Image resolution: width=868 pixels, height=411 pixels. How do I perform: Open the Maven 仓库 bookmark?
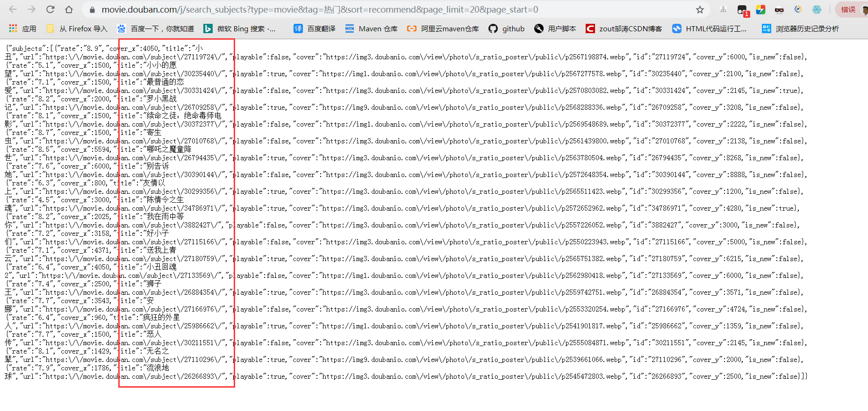coord(372,28)
